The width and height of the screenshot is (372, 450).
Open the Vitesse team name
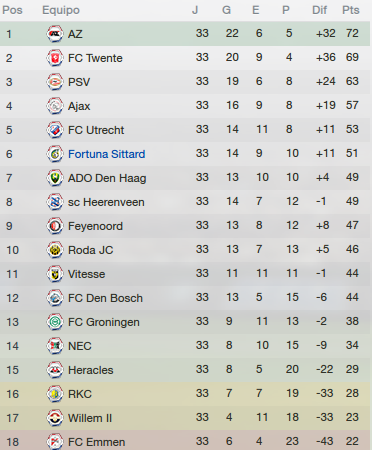tap(87, 274)
